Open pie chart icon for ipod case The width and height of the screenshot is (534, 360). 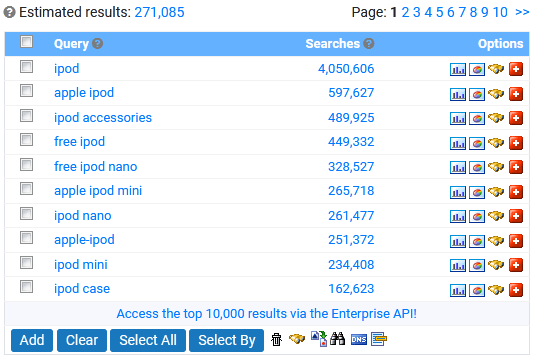(477, 290)
